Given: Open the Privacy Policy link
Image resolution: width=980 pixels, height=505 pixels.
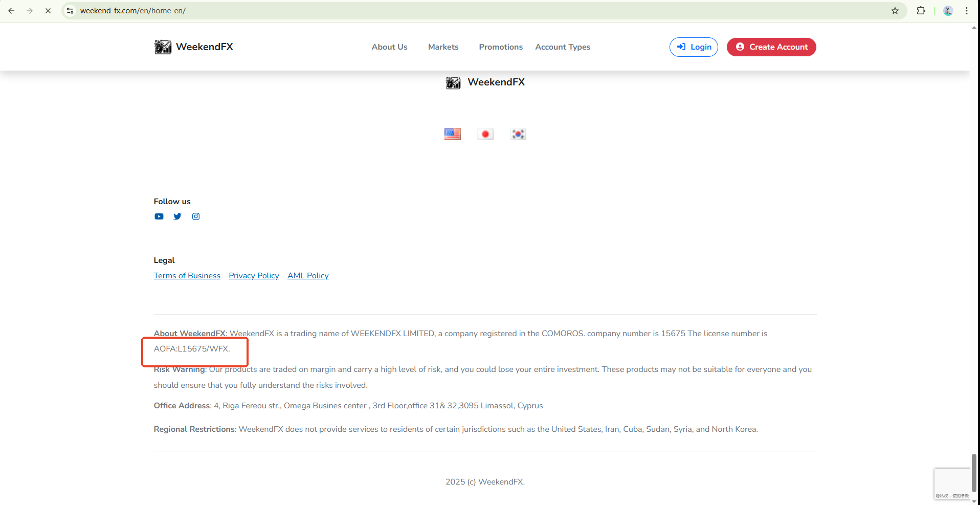Looking at the screenshot, I should 254,276.
